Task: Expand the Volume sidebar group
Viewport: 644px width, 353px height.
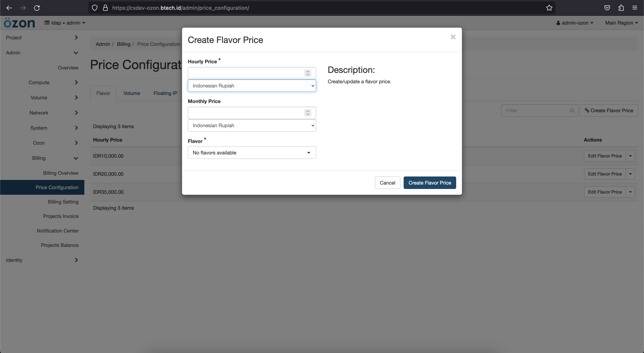Action: point(42,98)
